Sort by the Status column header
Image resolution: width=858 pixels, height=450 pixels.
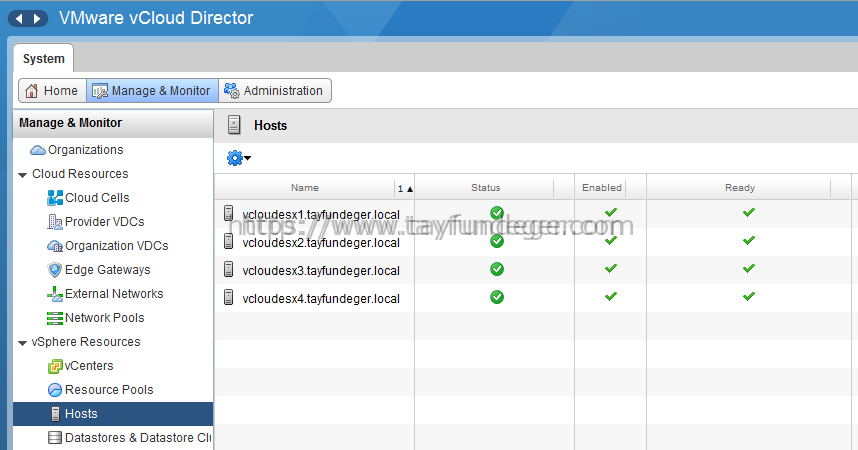click(485, 188)
